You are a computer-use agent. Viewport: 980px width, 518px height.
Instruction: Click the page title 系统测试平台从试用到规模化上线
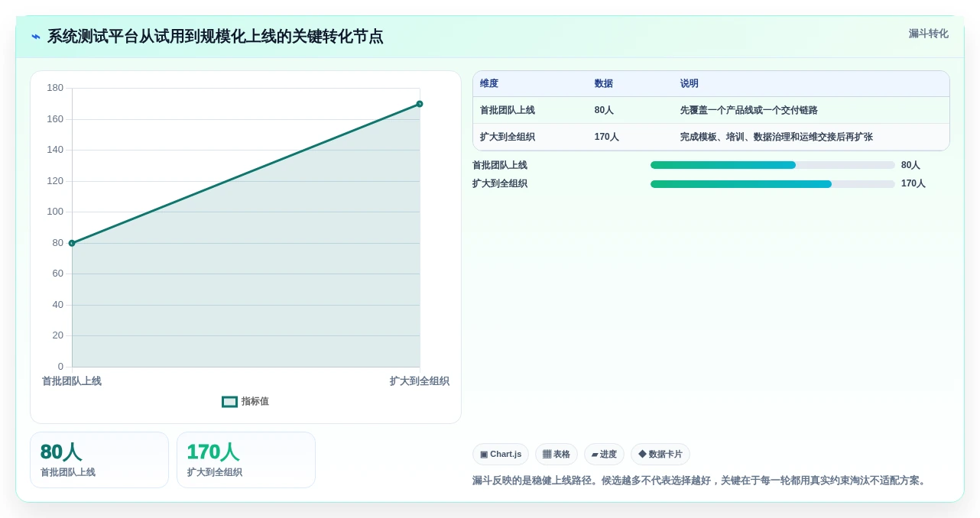(216, 37)
